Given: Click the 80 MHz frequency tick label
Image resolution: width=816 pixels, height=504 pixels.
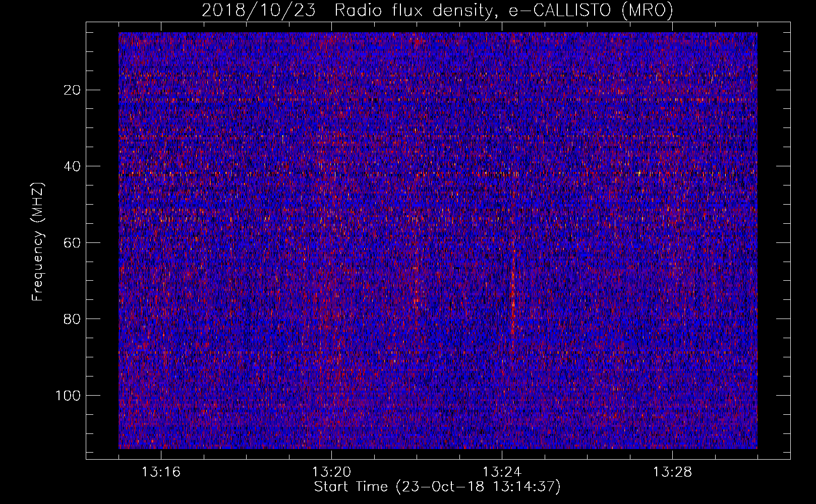Looking at the screenshot, I should [x=73, y=319].
